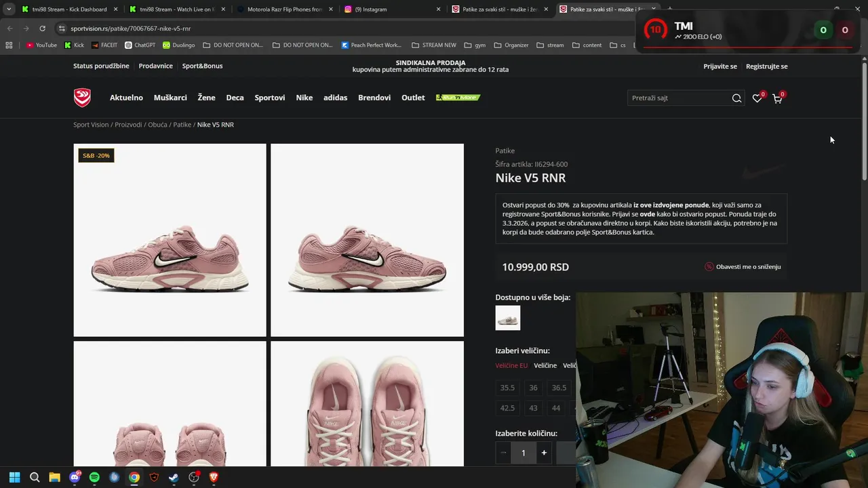
Task: Click the Run'n'More green badge in navigation
Action: (x=458, y=98)
